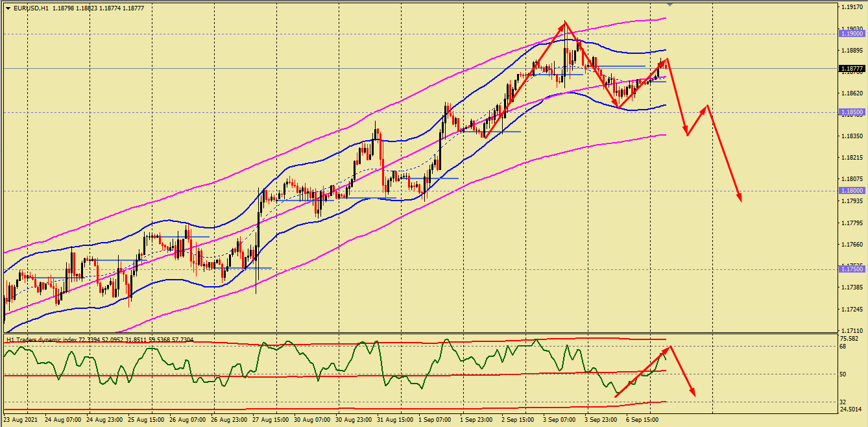The height and width of the screenshot is (427, 868).
Task: Click the 1.18500 price level label
Action: point(852,112)
